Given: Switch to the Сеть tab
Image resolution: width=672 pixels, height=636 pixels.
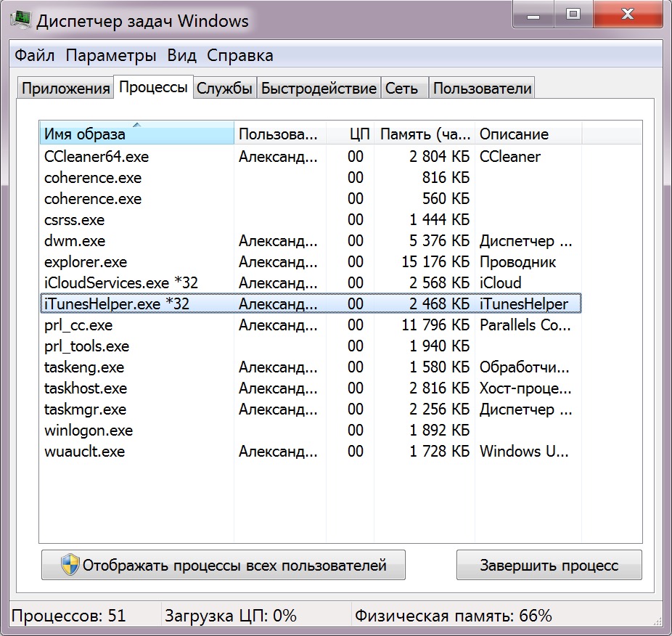Looking at the screenshot, I should (402, 89).
